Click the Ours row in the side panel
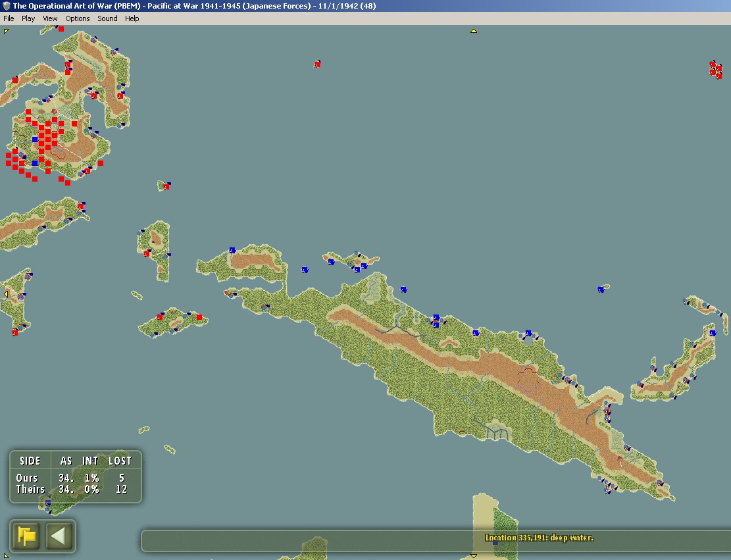Viewport: 731px width, 560px height. click(x=28, y=478)
